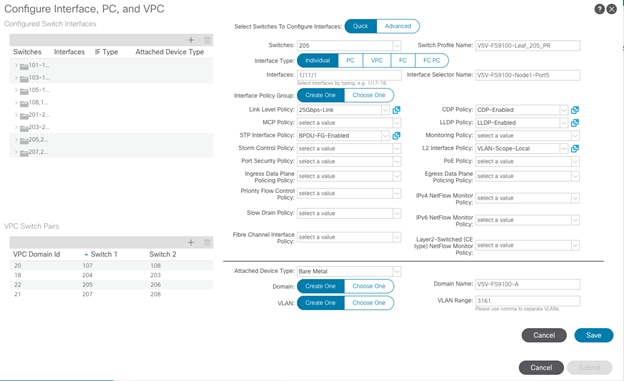Open the Monitoring Policy dropdown
Viewport: 624px width, 381px height.
(x=575, y=136)
